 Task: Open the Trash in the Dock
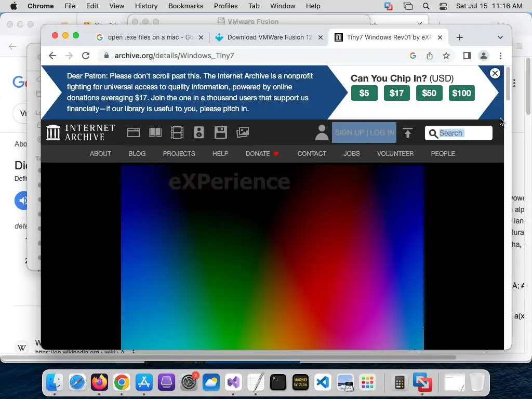tap(477, 382)
